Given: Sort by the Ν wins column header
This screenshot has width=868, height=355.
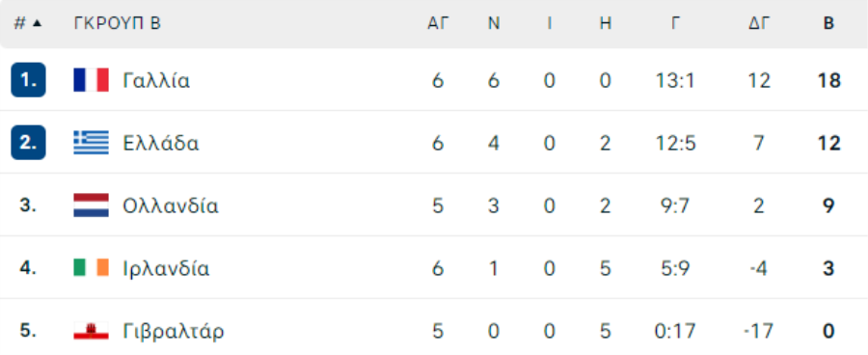Looking at the screenshot, I should [494, 23].
